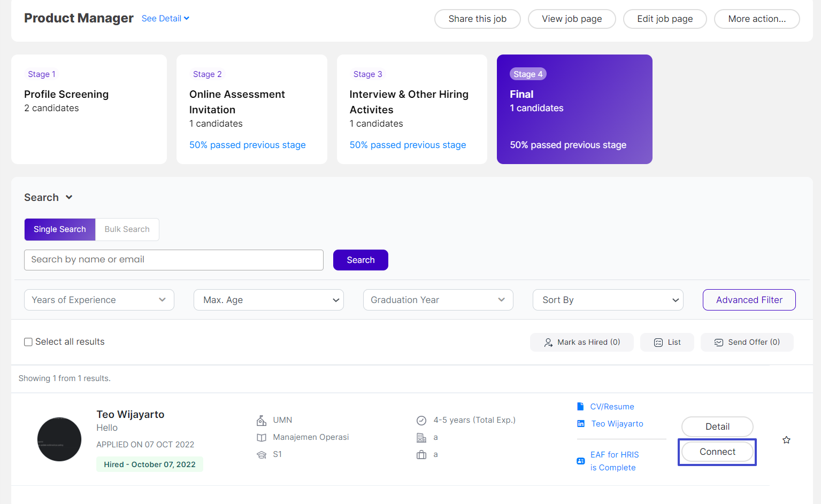Click the star favorite icon for Teo Wijayarto
Viewport: 821px width, 504px height.
click(x=786, y=440)
